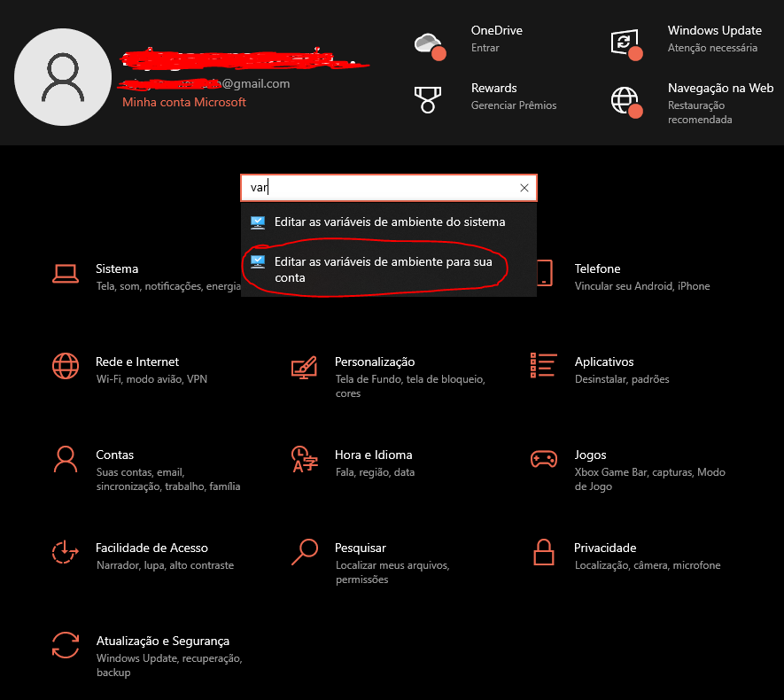Image resolution: width=784 pixels, height=700 pixels.
Task: Click the Aplicativos list icon
Action: point(543,366)
